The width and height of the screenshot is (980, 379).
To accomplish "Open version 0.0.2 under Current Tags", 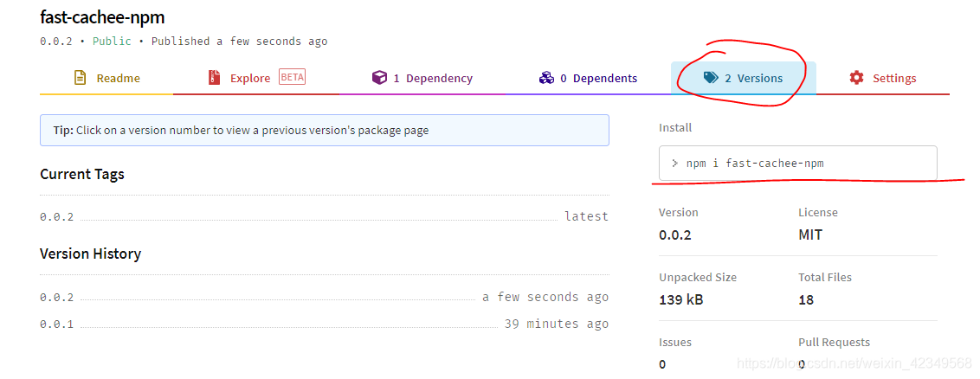I will pyautogui.click(x=57, y=217).
